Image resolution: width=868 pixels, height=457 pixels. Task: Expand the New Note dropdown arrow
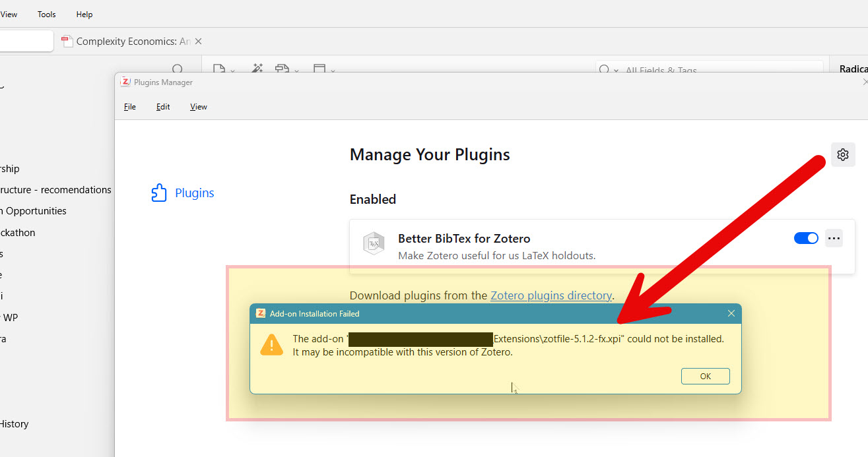point(333,71)
